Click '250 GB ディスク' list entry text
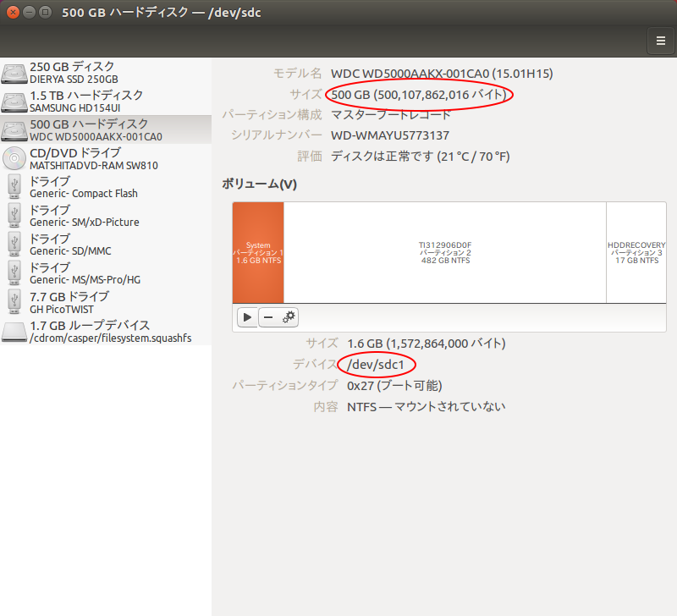This screenshot has height=616, width=677. 72,67
